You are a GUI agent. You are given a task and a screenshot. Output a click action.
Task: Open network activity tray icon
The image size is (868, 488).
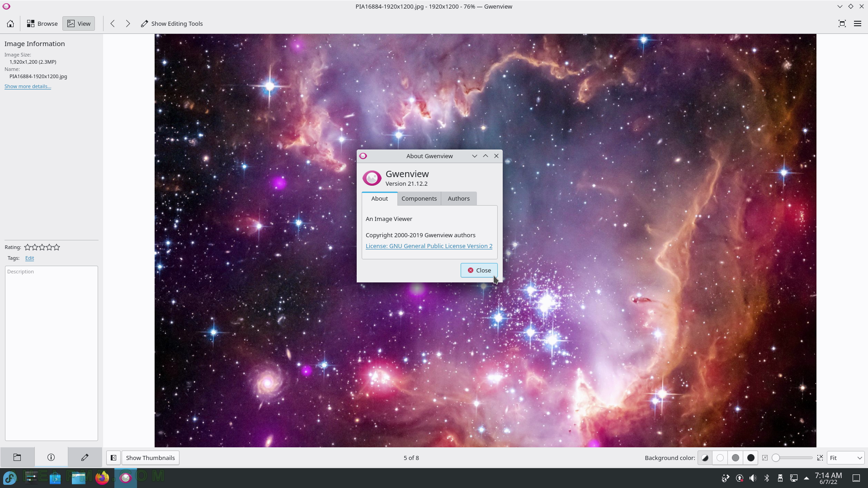pos(726,478)
